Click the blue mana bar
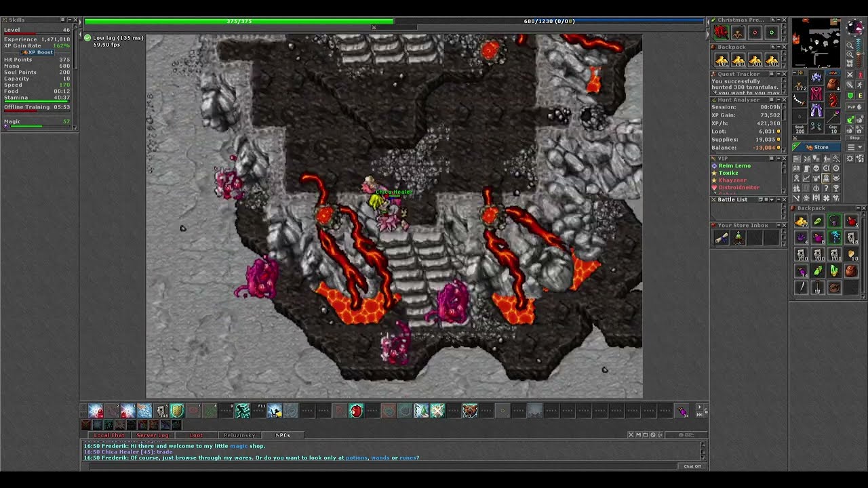868x488 pixels. click(550, 21)
